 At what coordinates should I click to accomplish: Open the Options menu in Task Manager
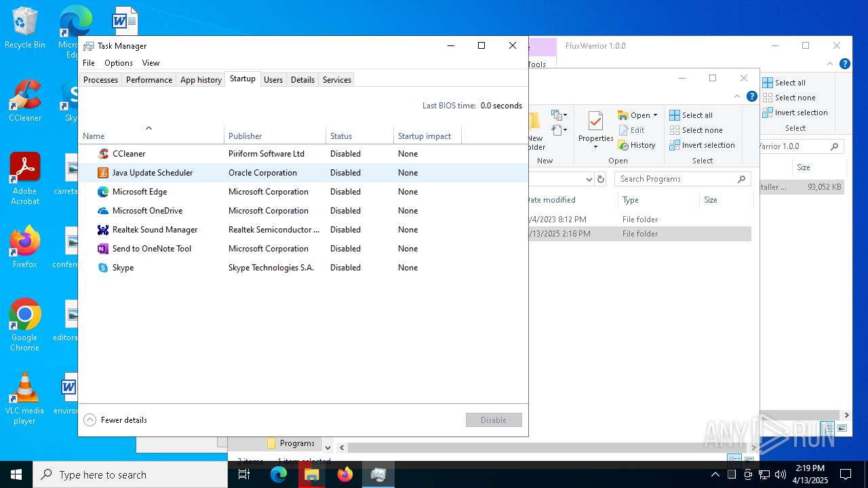click(119, 63)
